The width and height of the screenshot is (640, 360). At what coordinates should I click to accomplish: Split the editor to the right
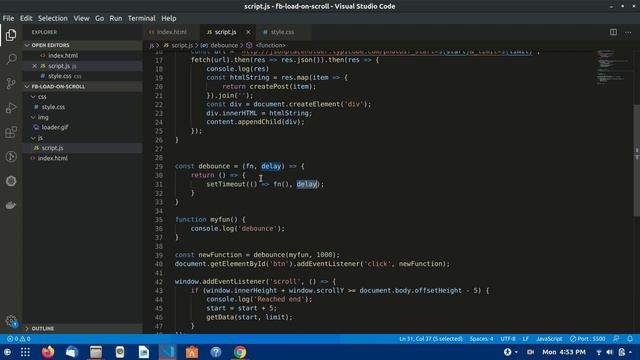click(613, 32)
